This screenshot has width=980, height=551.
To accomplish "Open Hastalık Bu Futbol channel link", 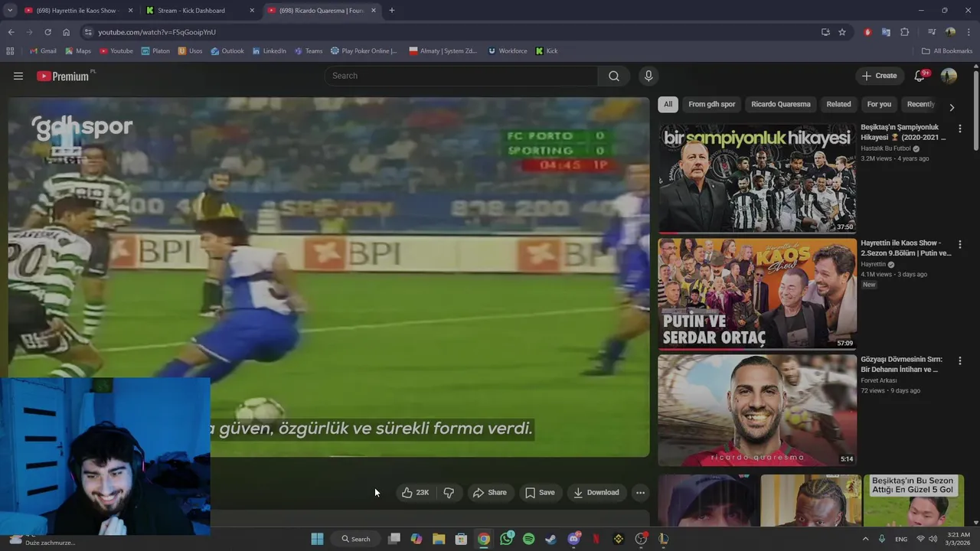I will (x=886, y=148).
